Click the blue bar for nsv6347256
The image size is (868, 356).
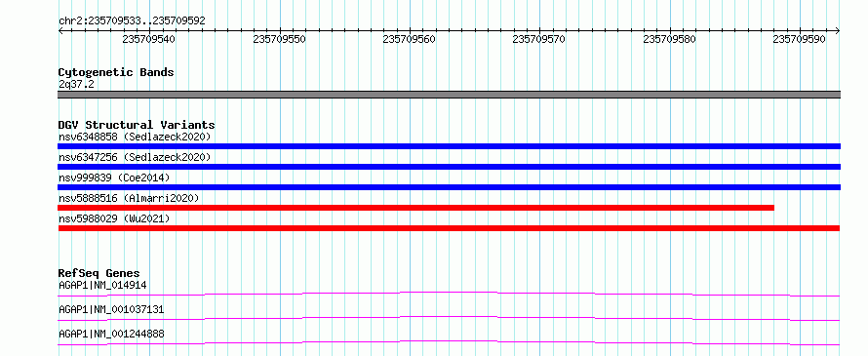[x=449, y=167]
